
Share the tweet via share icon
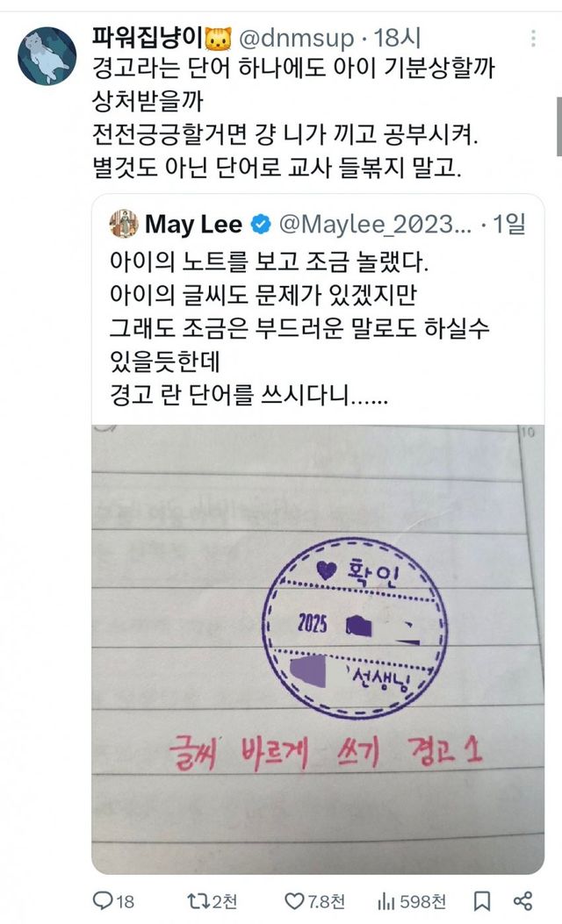[523, 900]
